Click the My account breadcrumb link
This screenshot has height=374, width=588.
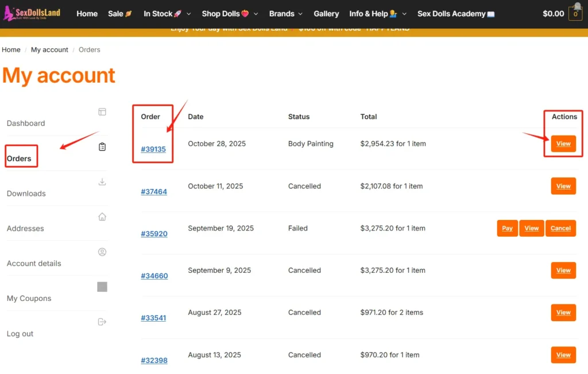[x=49, y=49]
